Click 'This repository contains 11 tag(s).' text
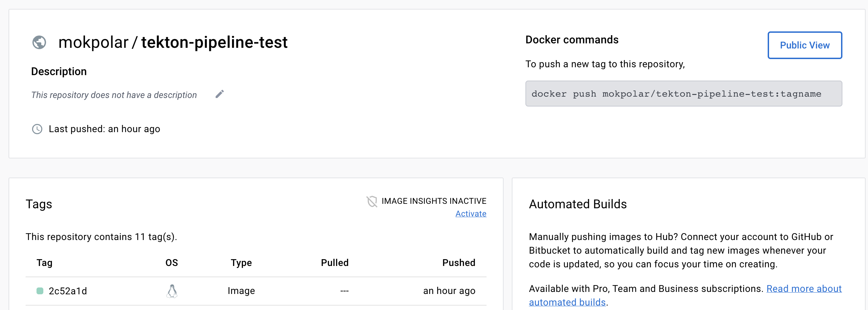 [x=101, y=237]
